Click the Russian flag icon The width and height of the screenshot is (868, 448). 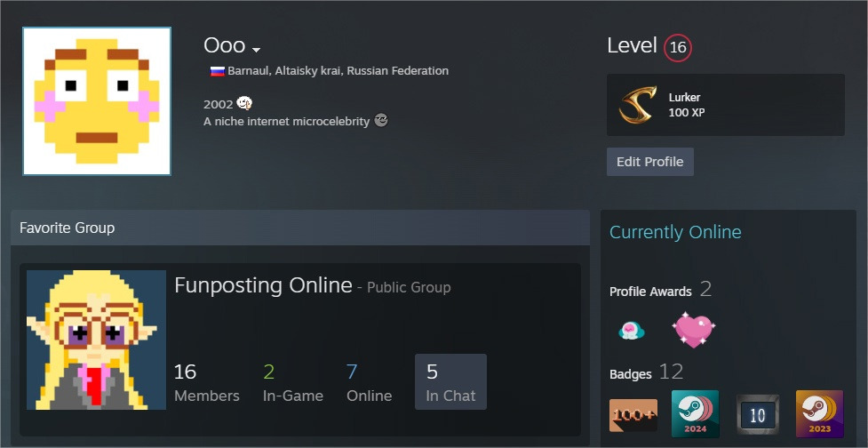217,71
